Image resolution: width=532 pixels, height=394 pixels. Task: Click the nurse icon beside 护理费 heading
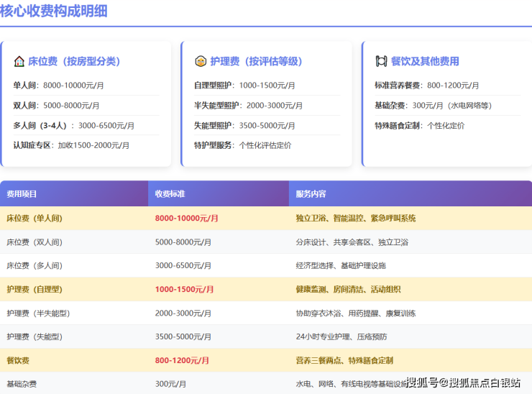coord(201,62)
